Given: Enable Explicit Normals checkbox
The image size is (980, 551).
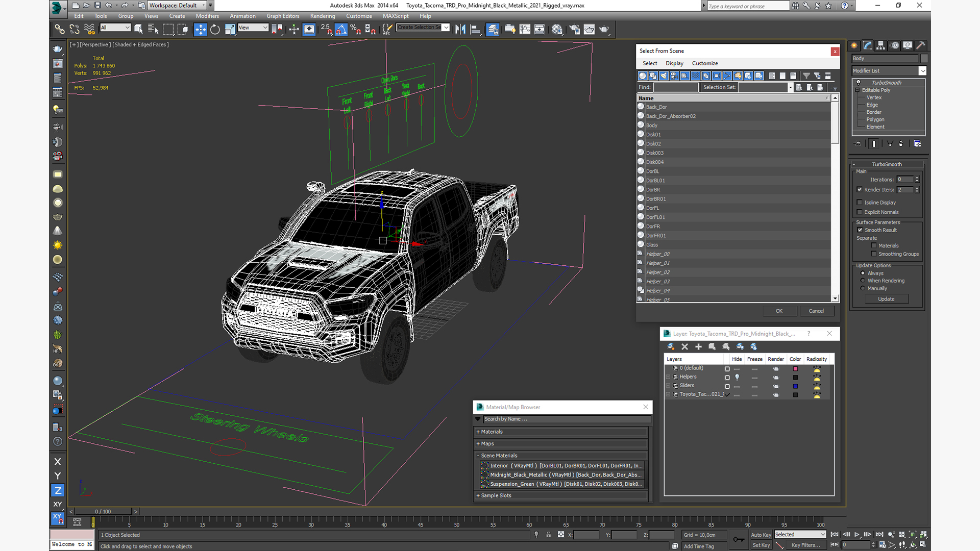Looking at the screenshot, I should (860, 212).
